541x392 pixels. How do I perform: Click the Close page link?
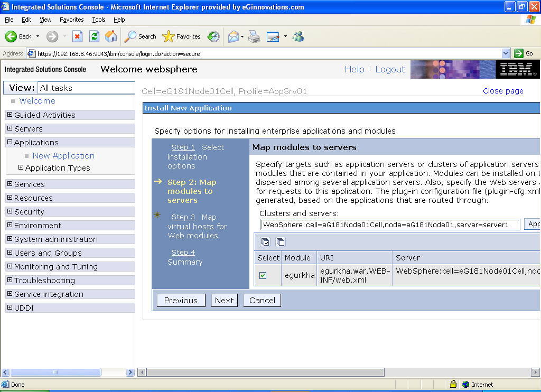[x=503, y=91]
